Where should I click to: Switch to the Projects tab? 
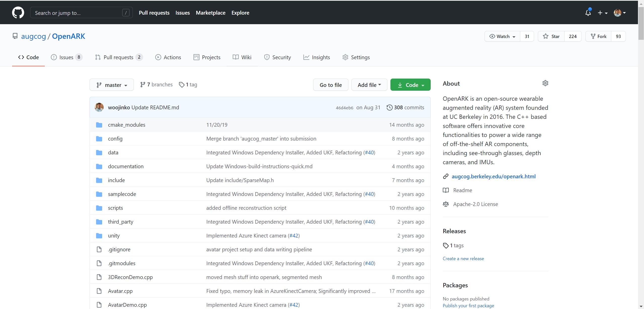[x=207, y=57]
